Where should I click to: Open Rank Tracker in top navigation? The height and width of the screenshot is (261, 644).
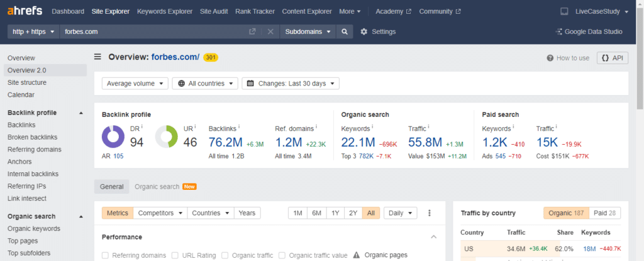click(x=255, y=11)
